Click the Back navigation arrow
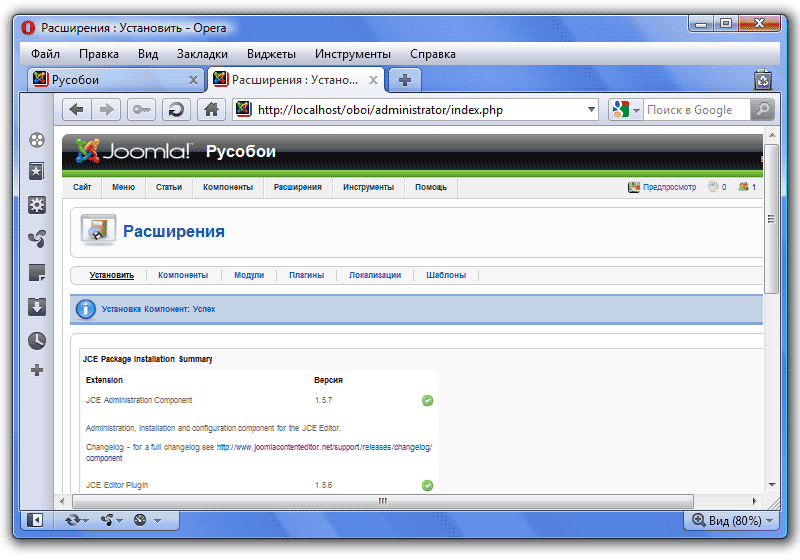The image size is (800, 560). [x=77, y=110]
